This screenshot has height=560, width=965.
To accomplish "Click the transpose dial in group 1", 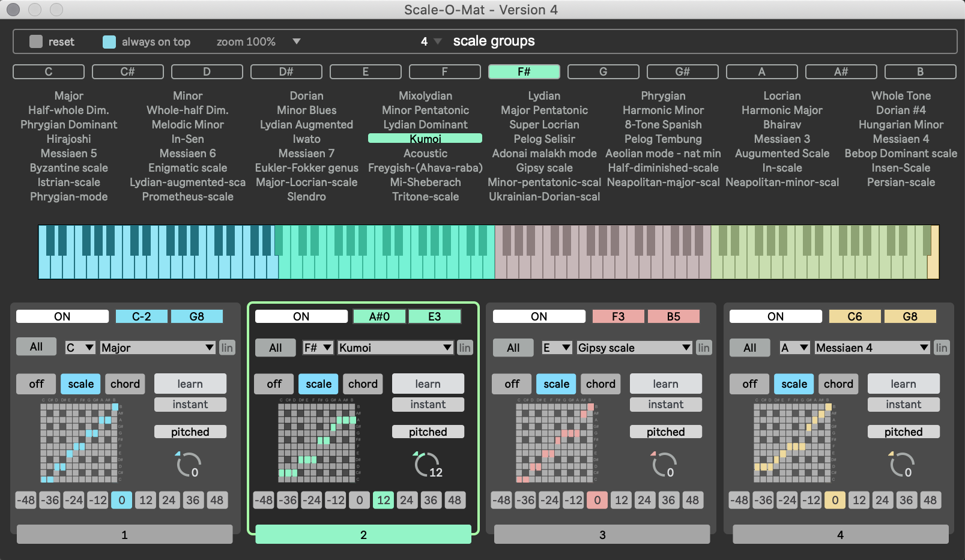I will point(188,465).
